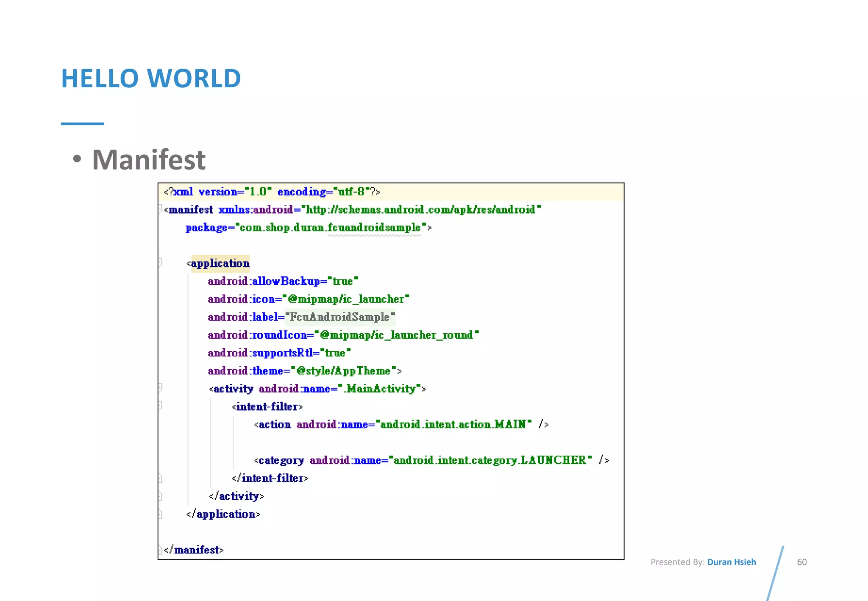Image resolution: width=868 pixels, height=601 pixels.
Task: Click the HELLO WORLD slide title
Action: pos(151,78)
